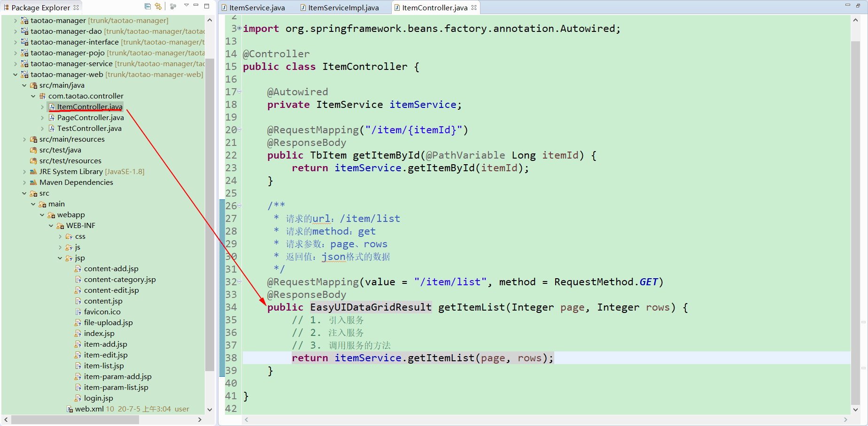Image resolution: width=868 pixels, height=426 pixels.
Task: Minimize the editor area
Action: tap(848, 5)
